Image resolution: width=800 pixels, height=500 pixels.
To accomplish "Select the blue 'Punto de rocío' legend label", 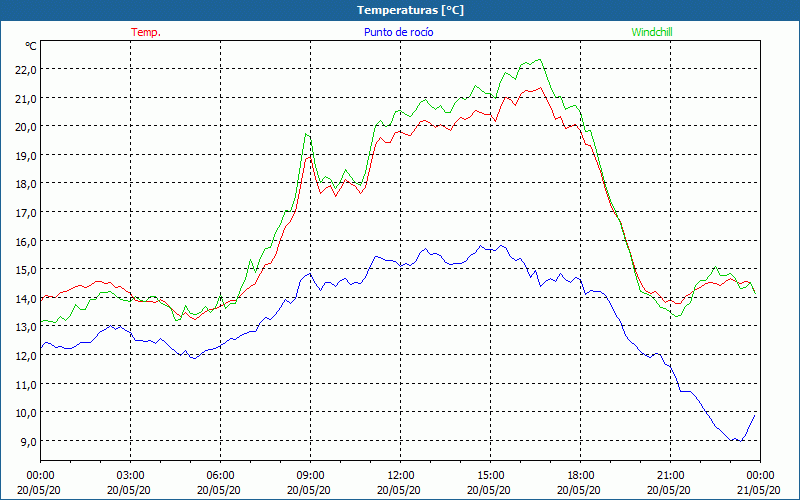I will [398, 32].
